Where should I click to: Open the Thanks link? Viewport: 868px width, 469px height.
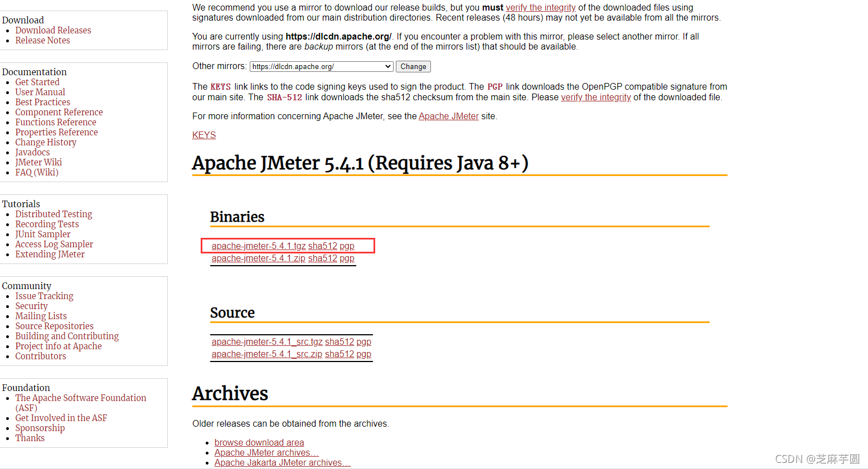(30, 438)
